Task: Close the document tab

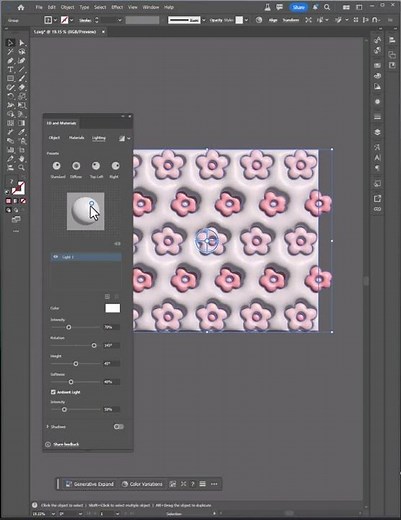Action: (x=103, y=32)
